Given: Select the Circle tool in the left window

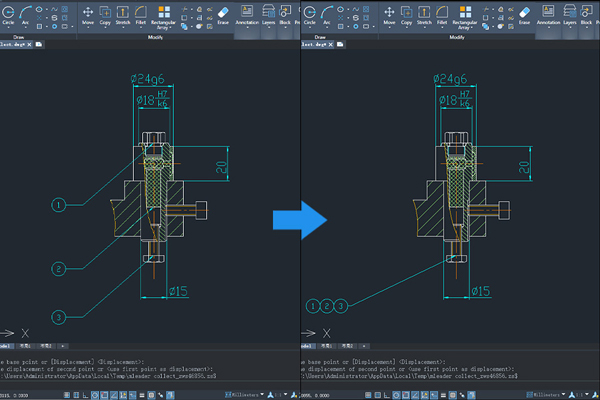Looking at the screenshot, I should point(8,15).
